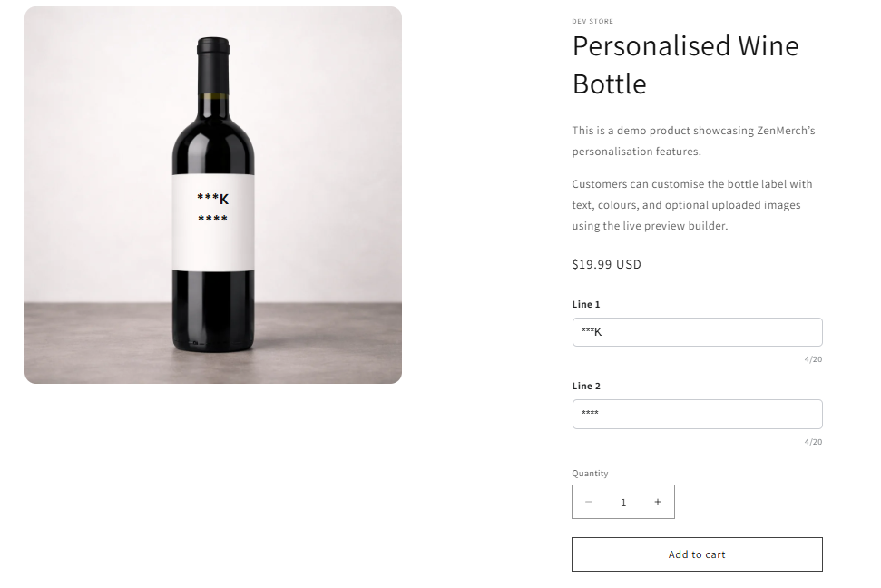Viewport: 881px width, 588px height.
Task: Click the Personalised Wine Bottle title
Action: pyautogui.click(x=685, y=64)
